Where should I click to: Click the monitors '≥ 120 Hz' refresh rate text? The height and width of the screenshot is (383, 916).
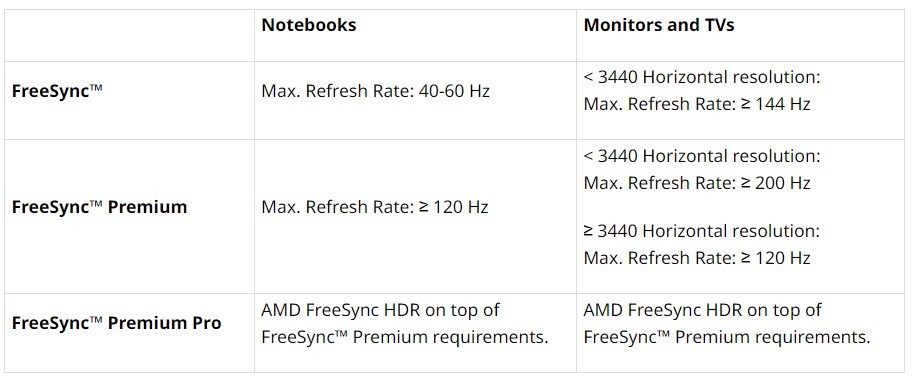(775, 258)
